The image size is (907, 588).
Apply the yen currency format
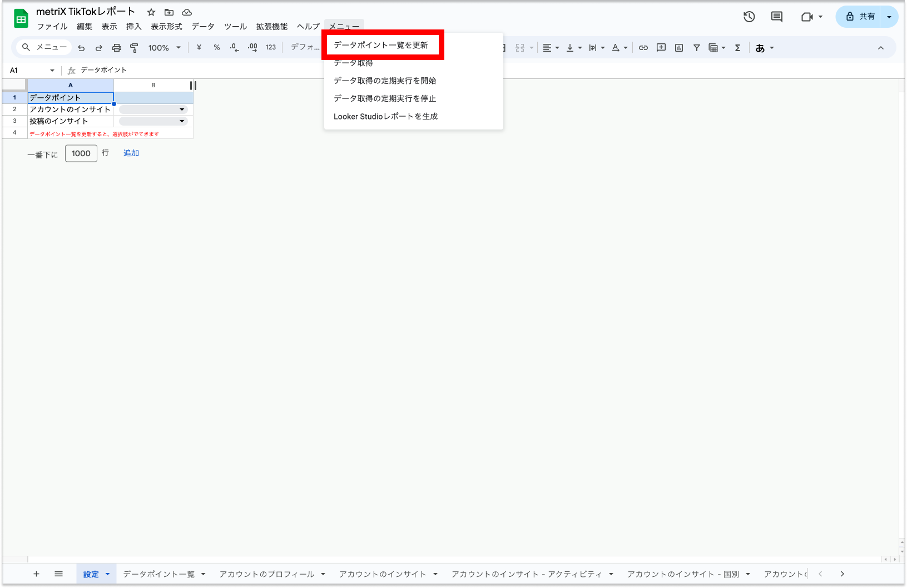199,48
